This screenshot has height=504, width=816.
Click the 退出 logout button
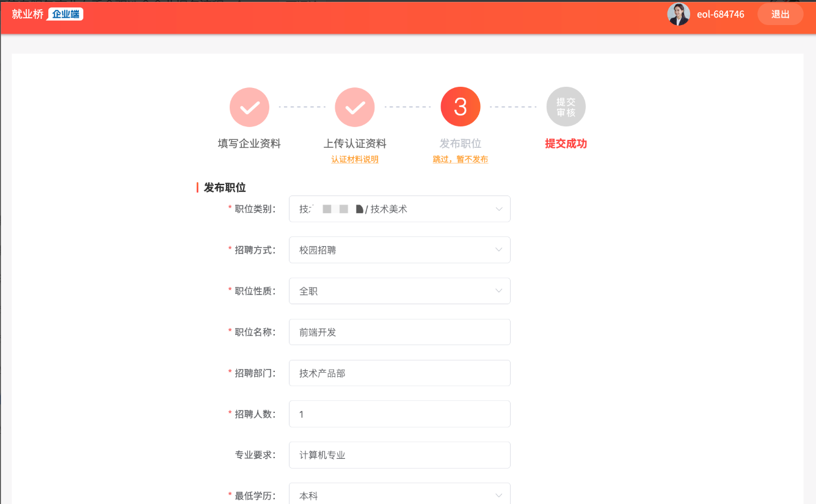click(x=780, y=14)
